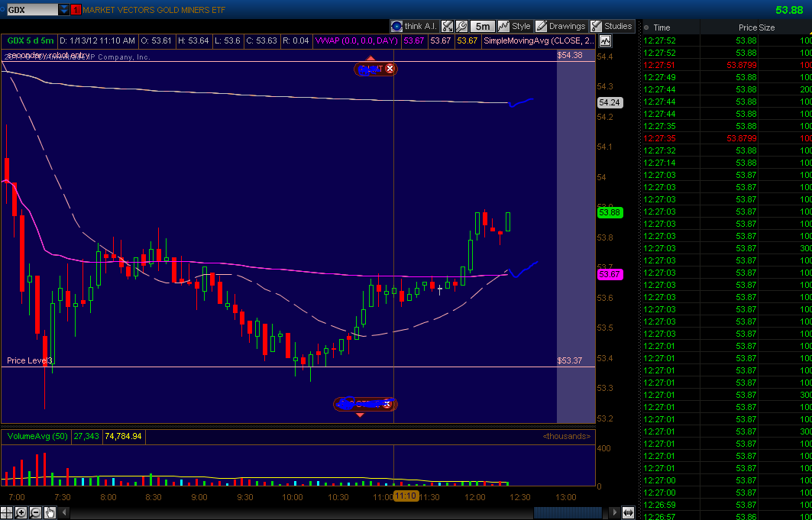The image size is (812, 520).
Task: Select the 12:27:14 trade row
Action: 727,163
